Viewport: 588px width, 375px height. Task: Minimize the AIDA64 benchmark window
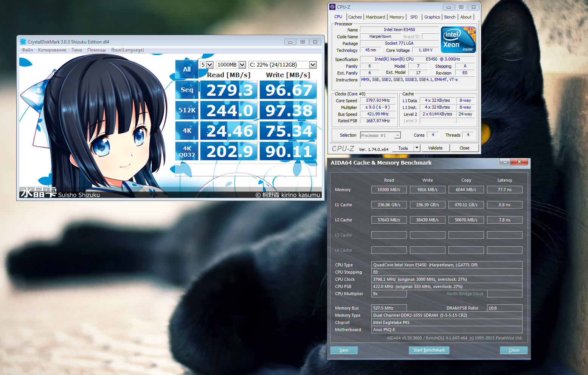tap(505, 162)
